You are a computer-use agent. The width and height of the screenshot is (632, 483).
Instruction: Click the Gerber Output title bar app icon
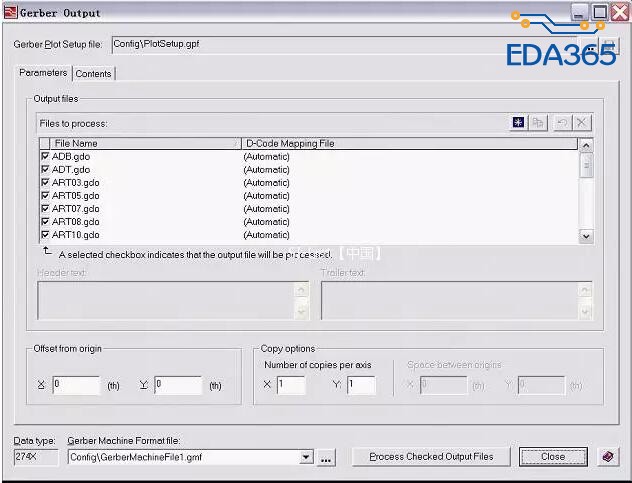pos(10,12)
